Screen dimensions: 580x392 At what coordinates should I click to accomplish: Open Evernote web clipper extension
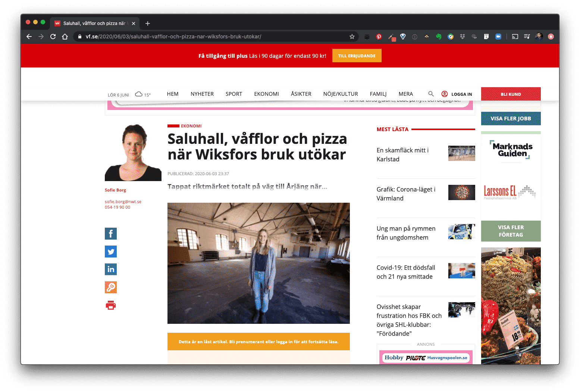click(439, 37)
